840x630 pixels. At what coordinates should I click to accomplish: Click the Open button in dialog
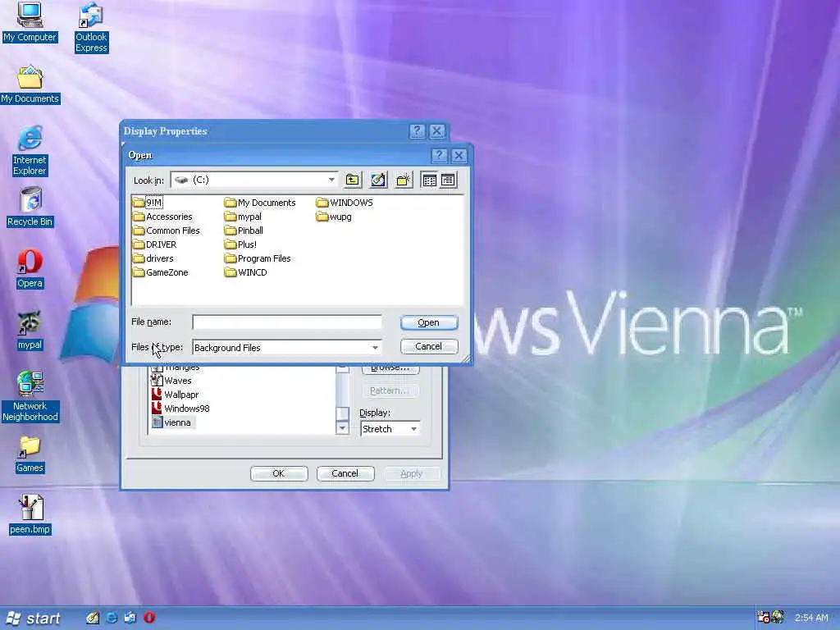(x=428, y=322)
